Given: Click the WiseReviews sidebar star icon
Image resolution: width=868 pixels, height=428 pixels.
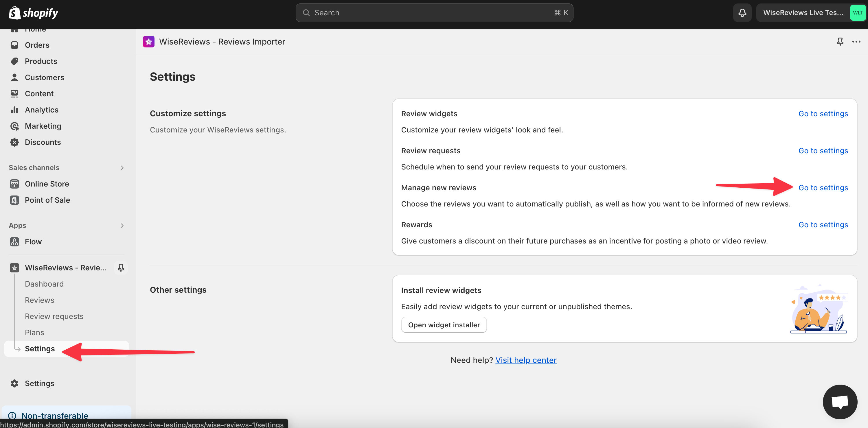Looking at the screenshot, I should click(14, 268).
